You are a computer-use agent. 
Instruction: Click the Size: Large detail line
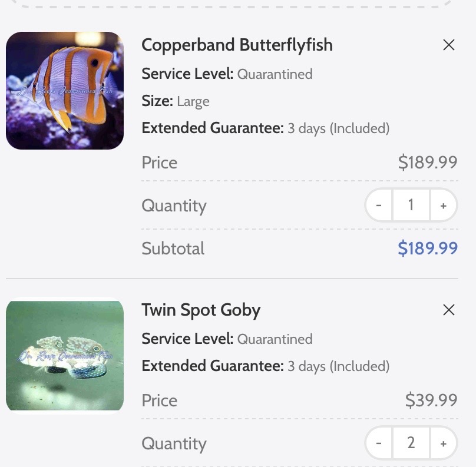tap(176, 101)
